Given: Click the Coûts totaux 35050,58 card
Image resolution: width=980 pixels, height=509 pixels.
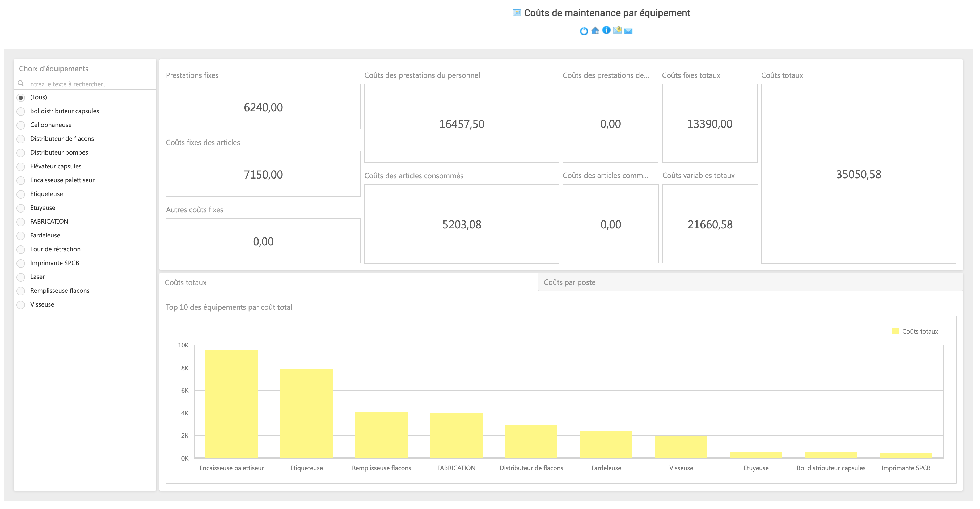Looking at the screenshot, I should tap(858, 174).
